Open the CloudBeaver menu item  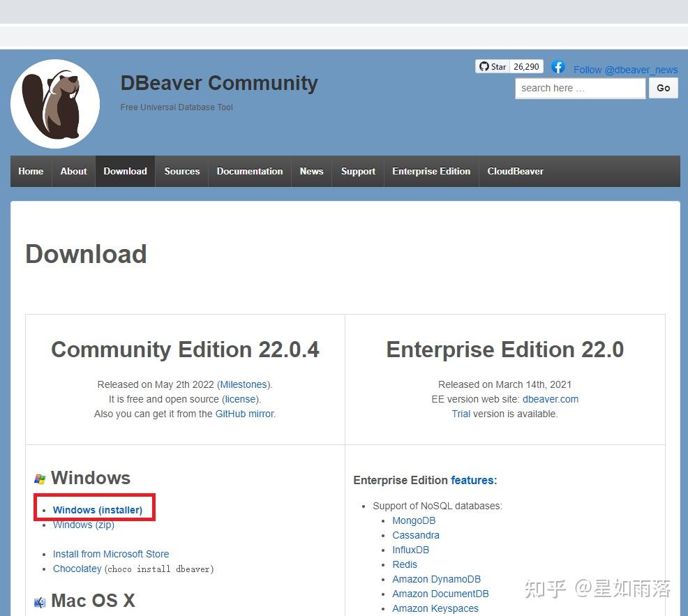click(515, 171)
